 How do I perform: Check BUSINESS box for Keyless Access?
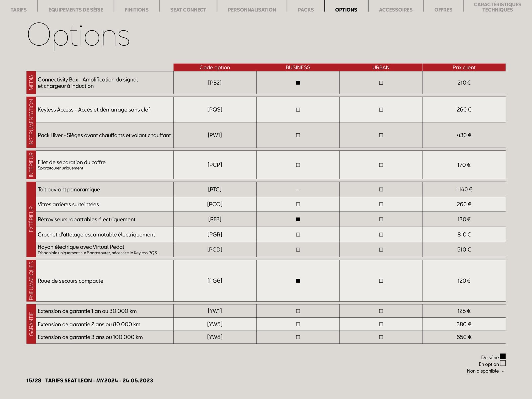pos(298,110)
